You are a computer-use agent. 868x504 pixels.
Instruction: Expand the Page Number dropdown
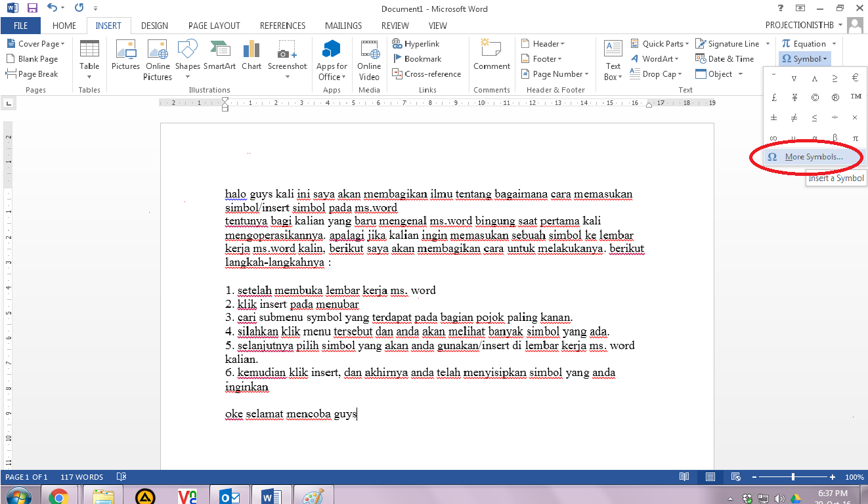coord(555,73)
